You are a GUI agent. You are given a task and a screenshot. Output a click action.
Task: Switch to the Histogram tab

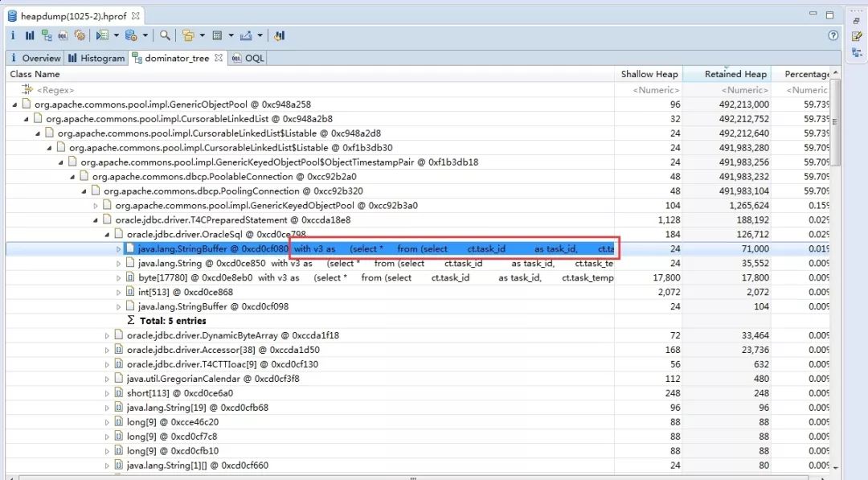pyautogui.click(x=97, y=58)
